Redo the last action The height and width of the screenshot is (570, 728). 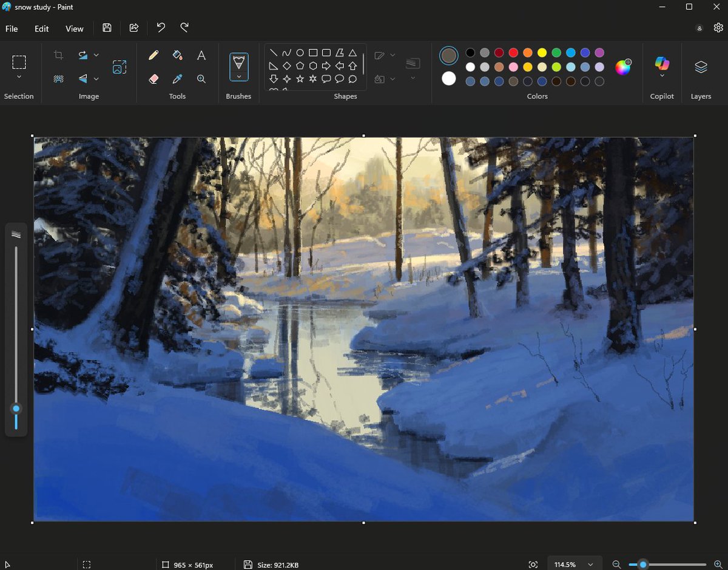185,28
